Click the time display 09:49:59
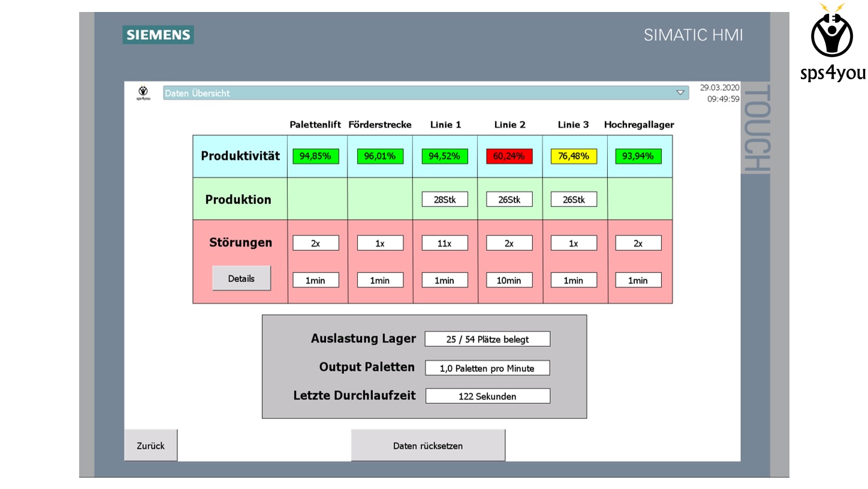This screenshot has width=868, height=489. click(x=723, y=99)
